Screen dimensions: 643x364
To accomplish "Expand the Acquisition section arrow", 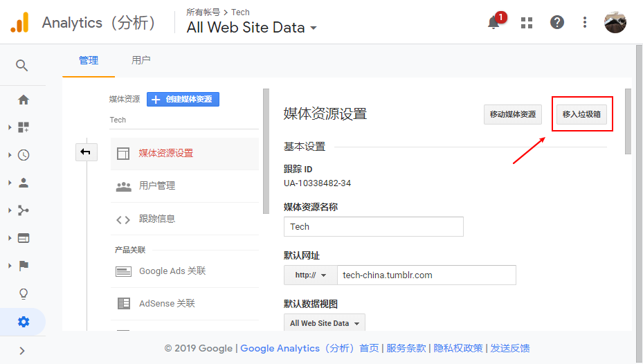I will click(x=10, y=210).
